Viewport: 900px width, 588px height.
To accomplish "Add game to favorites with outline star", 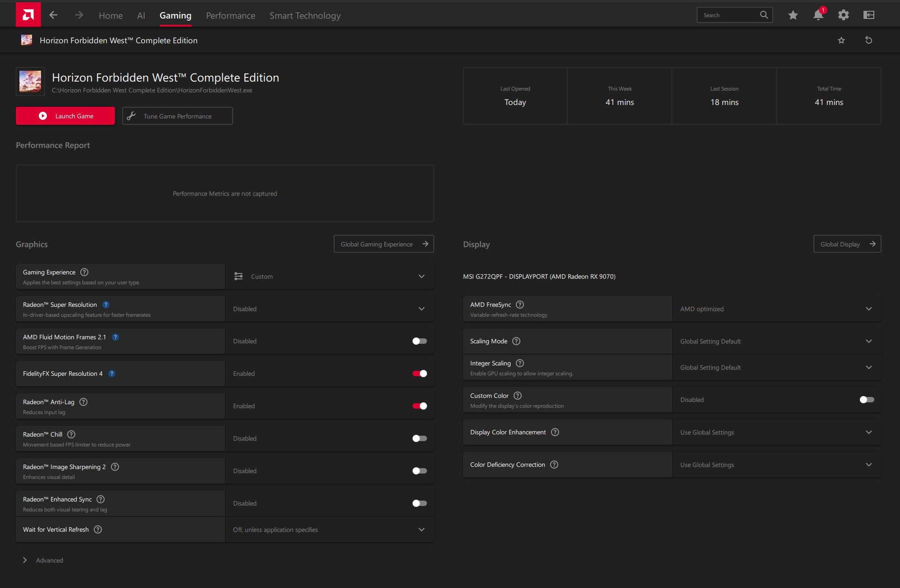I will pos(841,40).
